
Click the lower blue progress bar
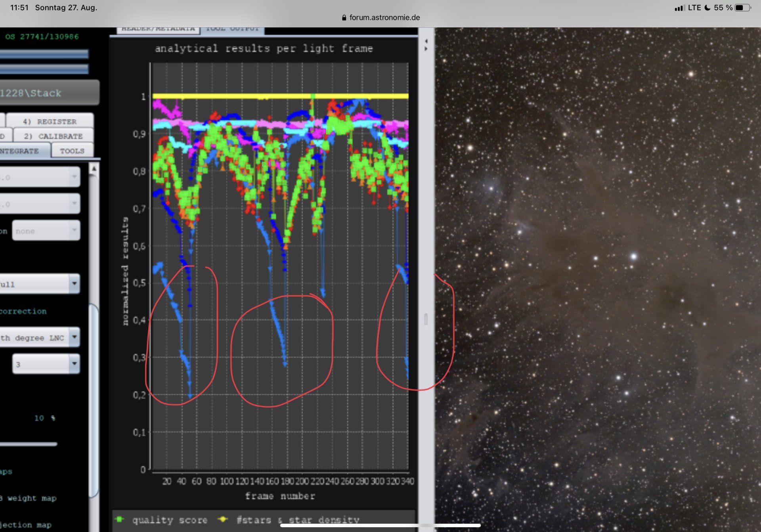pyautogui.click(x=44, y=69)
